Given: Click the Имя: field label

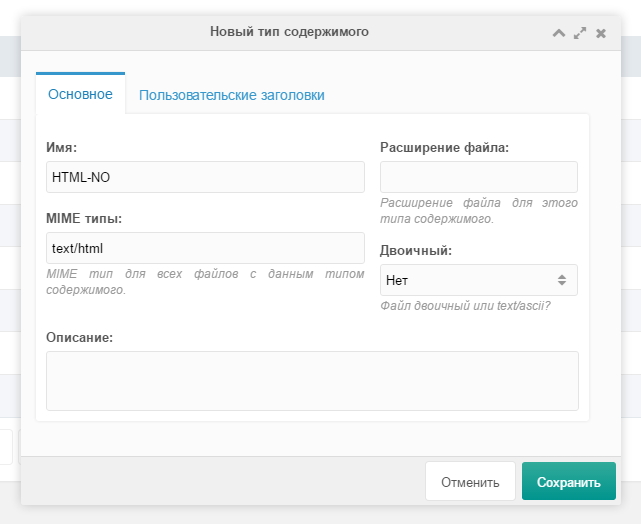Looking at the screenshot, I should point(61,147).
